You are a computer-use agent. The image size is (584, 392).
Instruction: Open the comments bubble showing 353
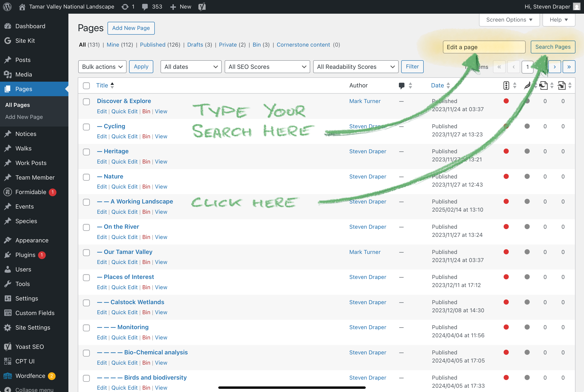[145, 7]
